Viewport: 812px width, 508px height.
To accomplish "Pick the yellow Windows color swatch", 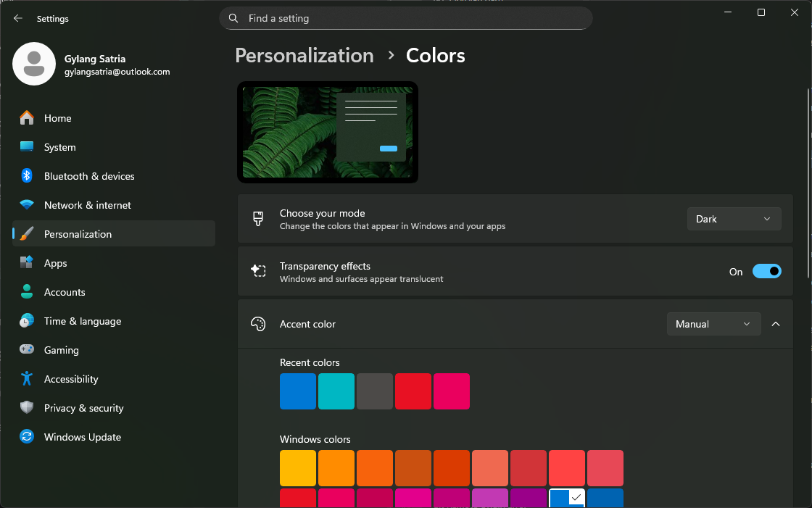I will point(298,468).
